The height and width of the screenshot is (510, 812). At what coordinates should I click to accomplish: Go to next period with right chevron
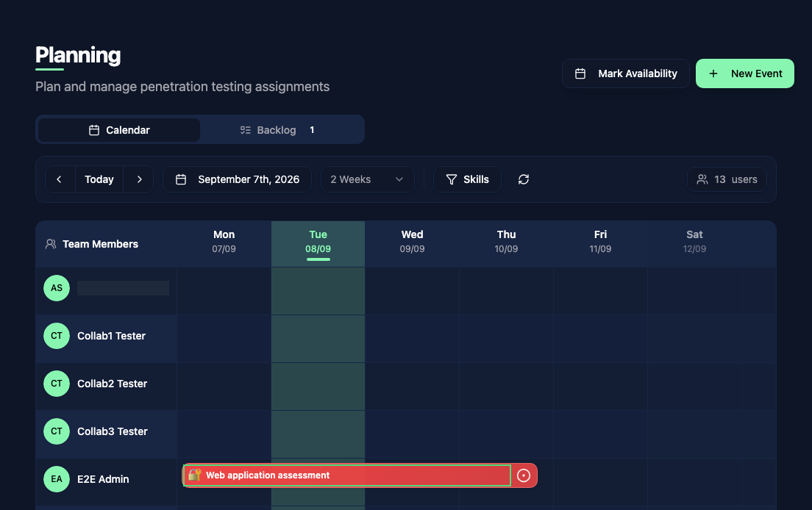coord(139,179)
